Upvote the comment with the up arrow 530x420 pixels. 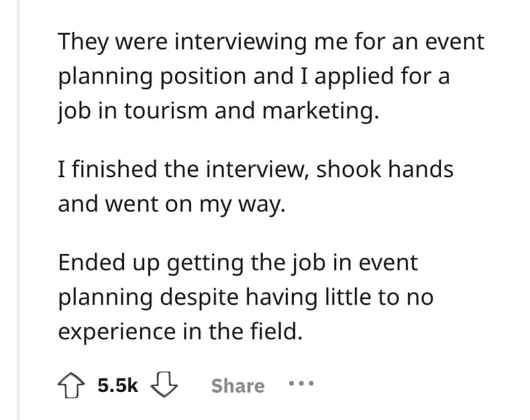click(71, 386)
